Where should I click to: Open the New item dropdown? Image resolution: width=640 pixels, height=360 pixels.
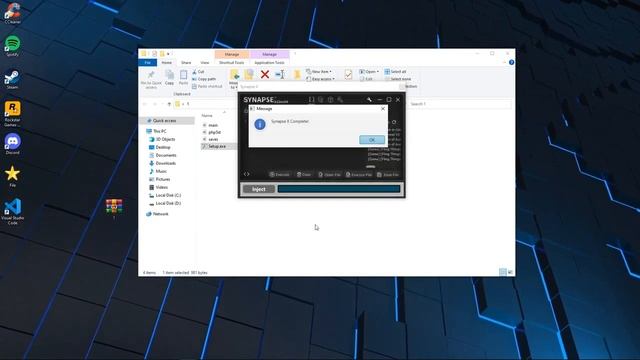point(319,71)
